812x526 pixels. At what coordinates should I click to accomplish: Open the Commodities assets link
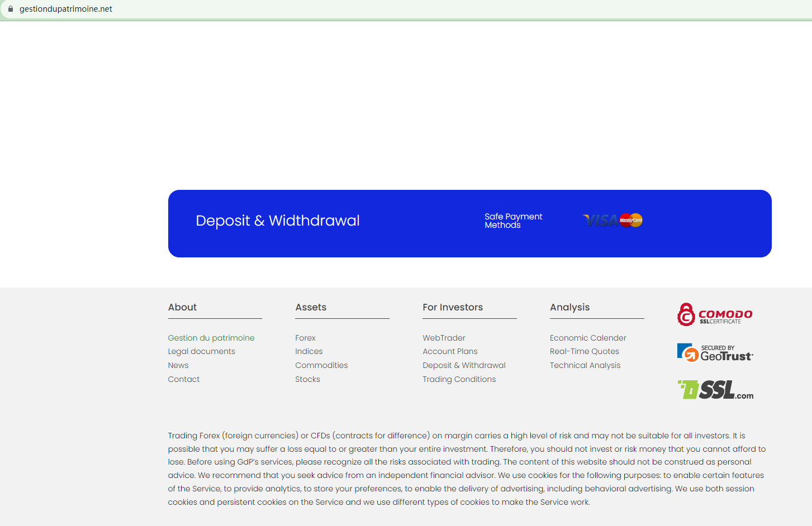coord(322,365)
